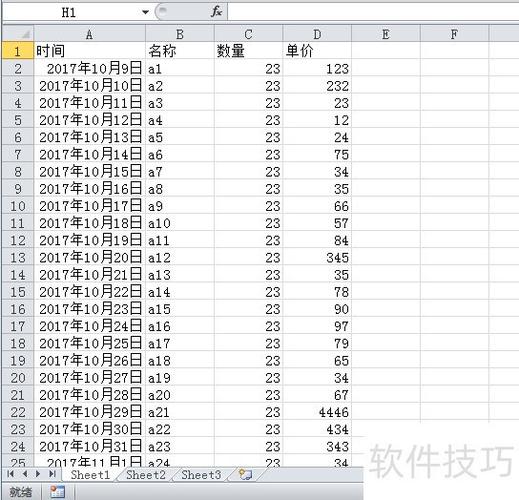The height and width of the screenshot is (500, 519).
Task: Click the a2 name cell
Action: tap(180, 86)
